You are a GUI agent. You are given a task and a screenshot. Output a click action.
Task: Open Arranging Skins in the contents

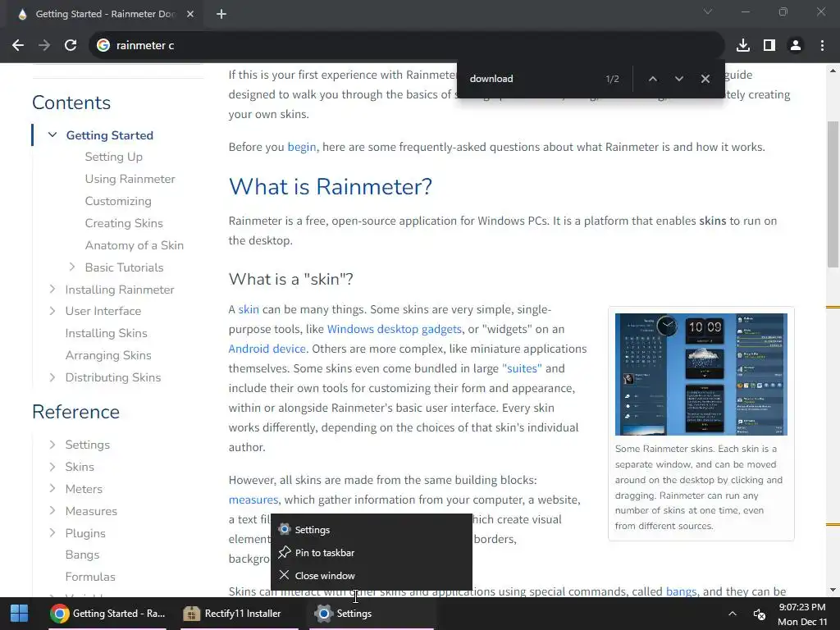(x=108, y=355)
